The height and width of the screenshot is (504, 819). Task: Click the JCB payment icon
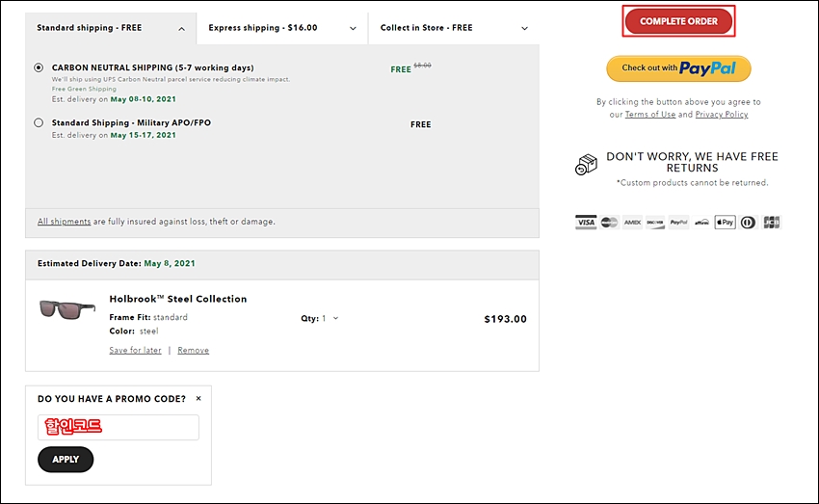coord(771,223)
